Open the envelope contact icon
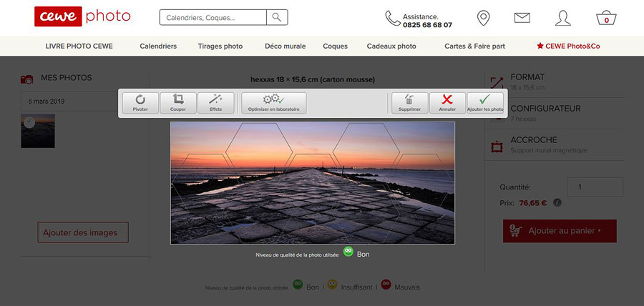This screenshot has height=306, width=644. pos(522,18)
